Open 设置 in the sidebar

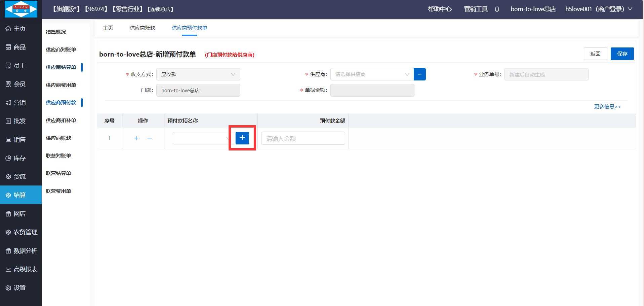pyautogui.click(x=20, y=288)
